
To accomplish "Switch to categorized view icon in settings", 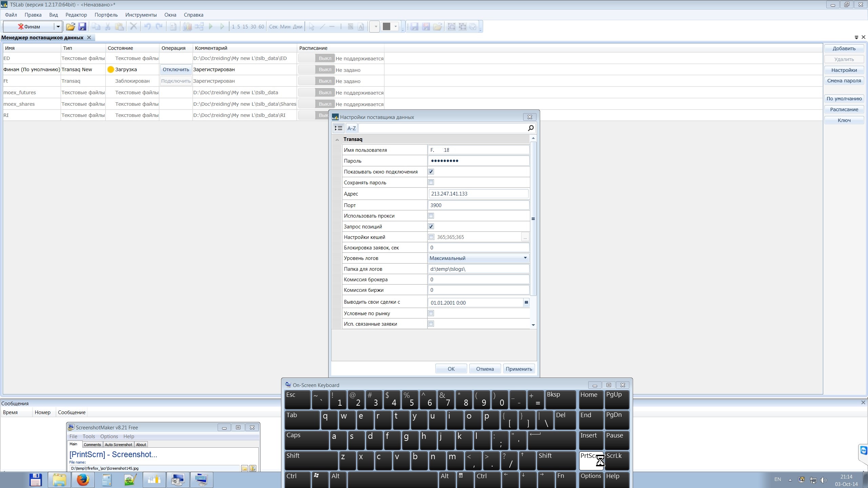I will click(338, 128).
